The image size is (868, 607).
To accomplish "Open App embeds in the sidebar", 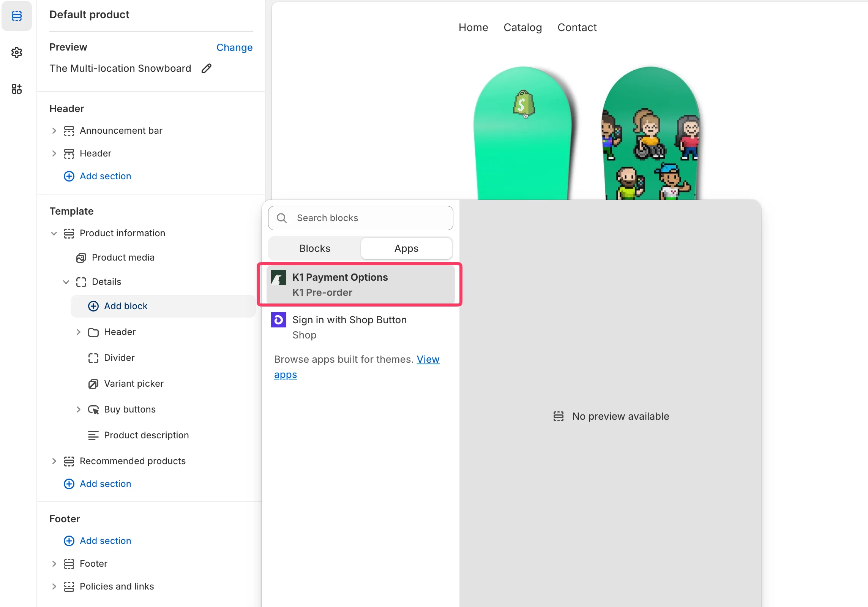I will (17, 89).
